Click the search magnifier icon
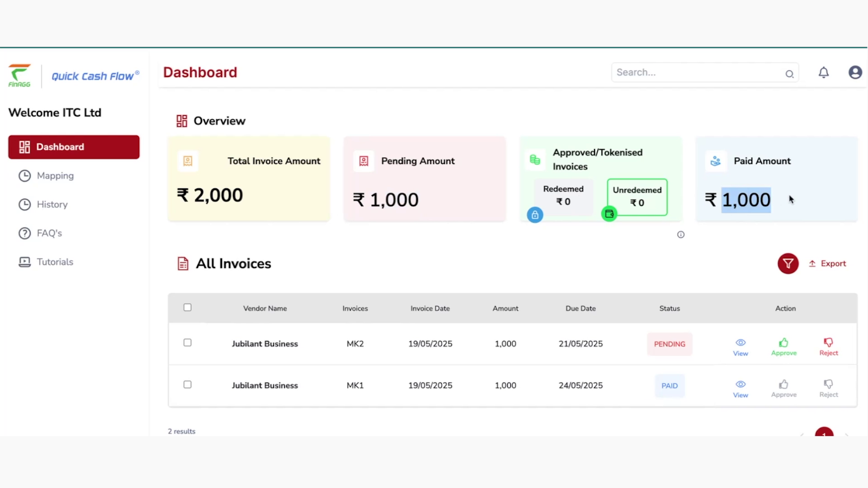The height and width of the screenshot is (488, 868). (x=790, y=74)
